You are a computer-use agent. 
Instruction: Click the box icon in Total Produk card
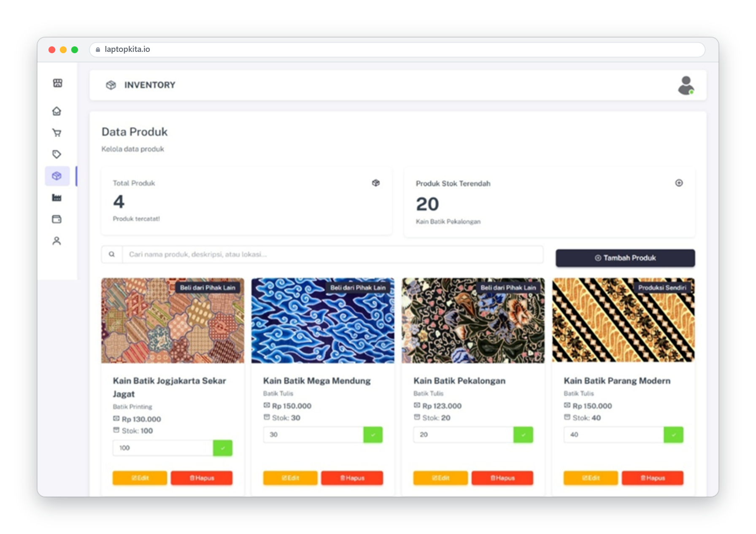(376, 183)
